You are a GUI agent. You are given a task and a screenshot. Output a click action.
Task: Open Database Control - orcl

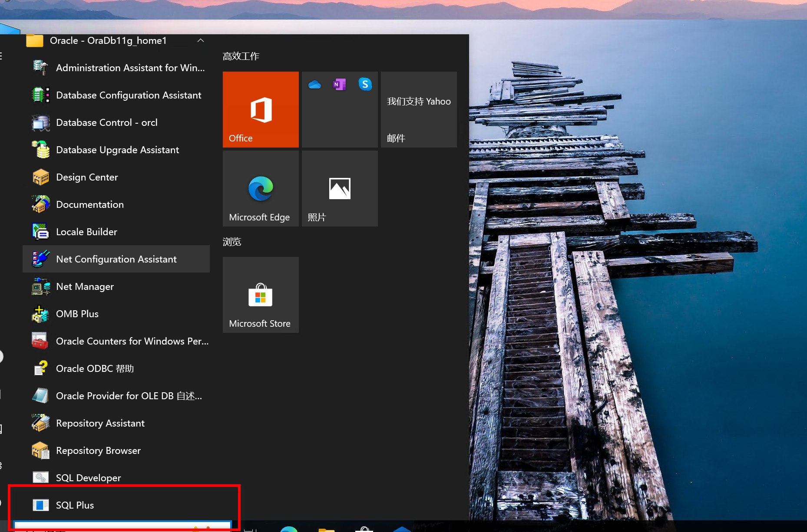[x=106, y=123]
